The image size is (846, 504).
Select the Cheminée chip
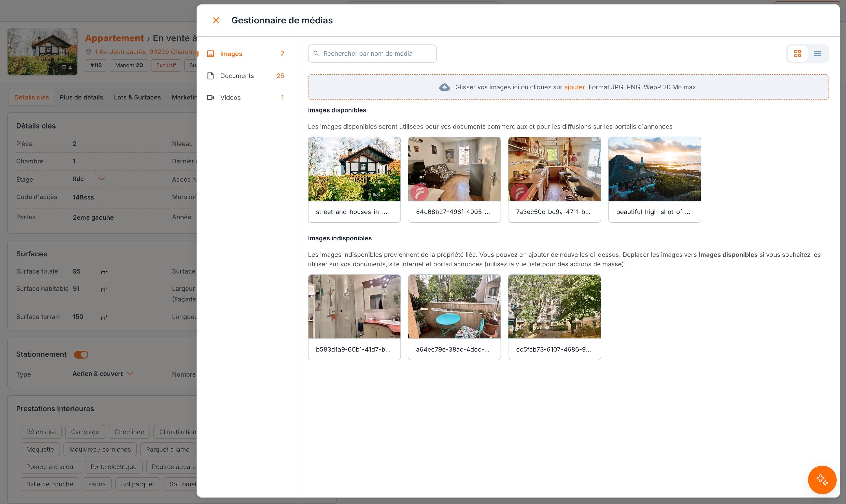[129, 432]
